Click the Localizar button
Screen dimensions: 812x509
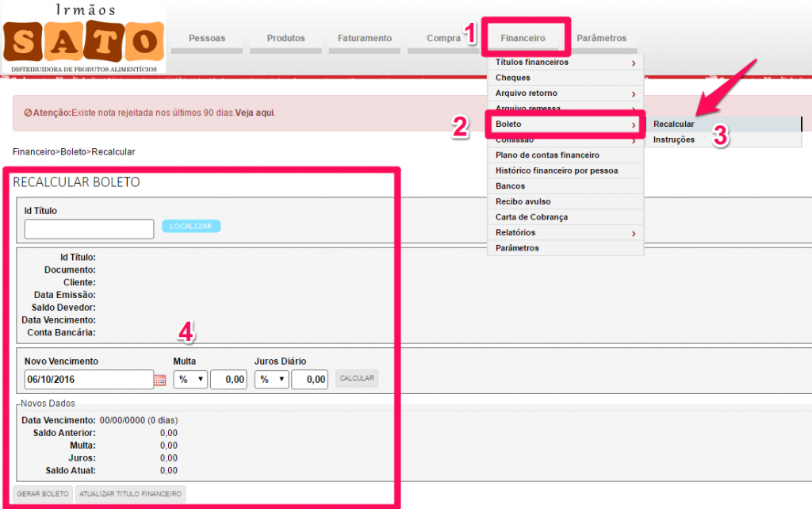point(191,226)
